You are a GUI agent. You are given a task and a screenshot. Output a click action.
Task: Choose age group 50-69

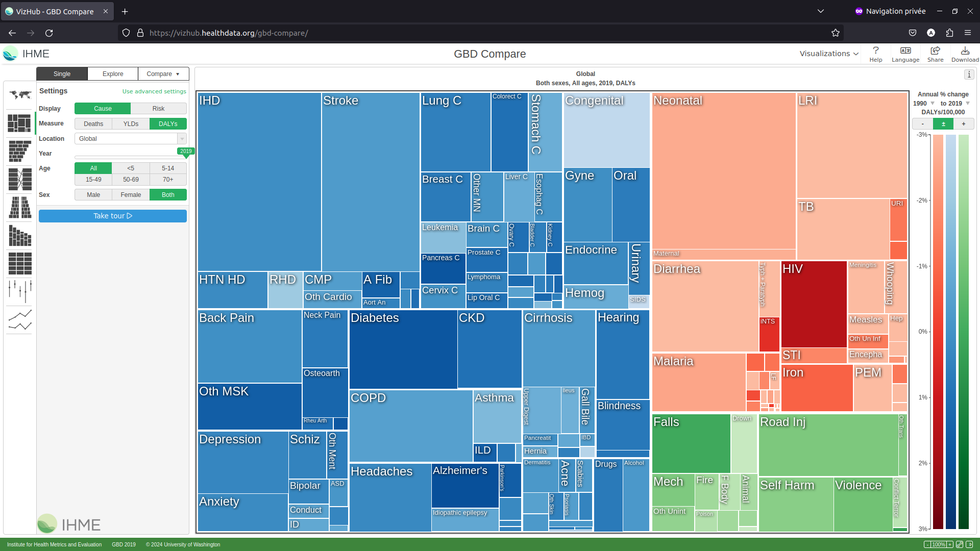pos(131,180)
